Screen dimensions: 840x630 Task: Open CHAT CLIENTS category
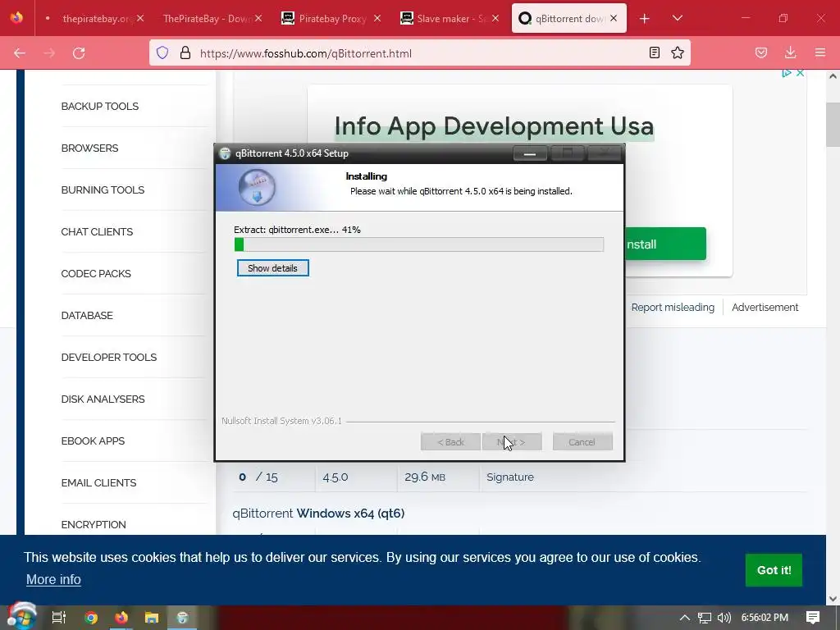click(x=97, y=231)
